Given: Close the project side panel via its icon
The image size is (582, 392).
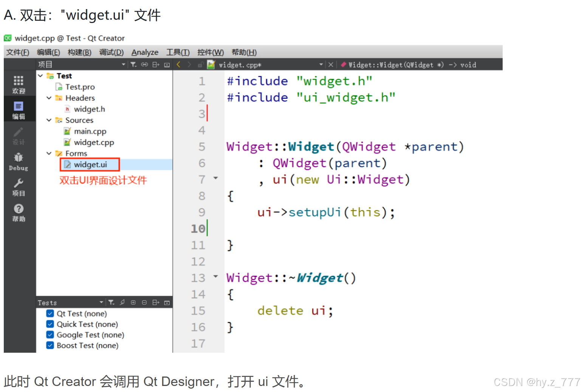Looking at the screenshot, I should pyautogui.click(x=167, y=65).
